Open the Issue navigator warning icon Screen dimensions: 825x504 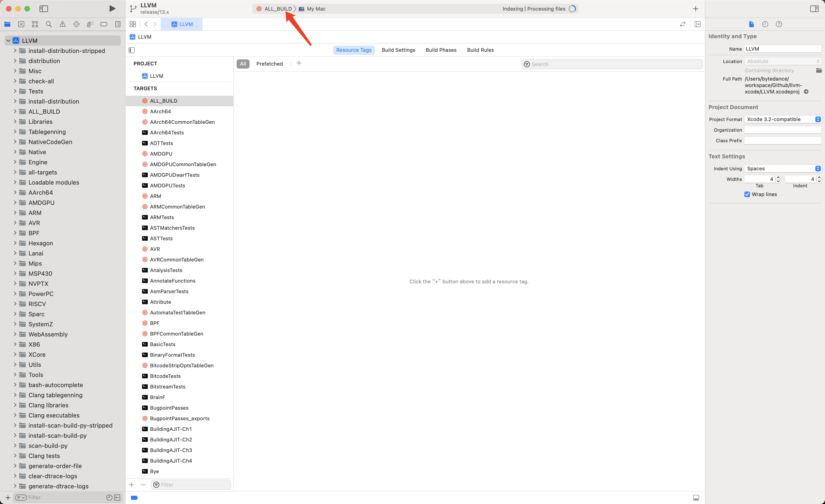tap(63, 24)
